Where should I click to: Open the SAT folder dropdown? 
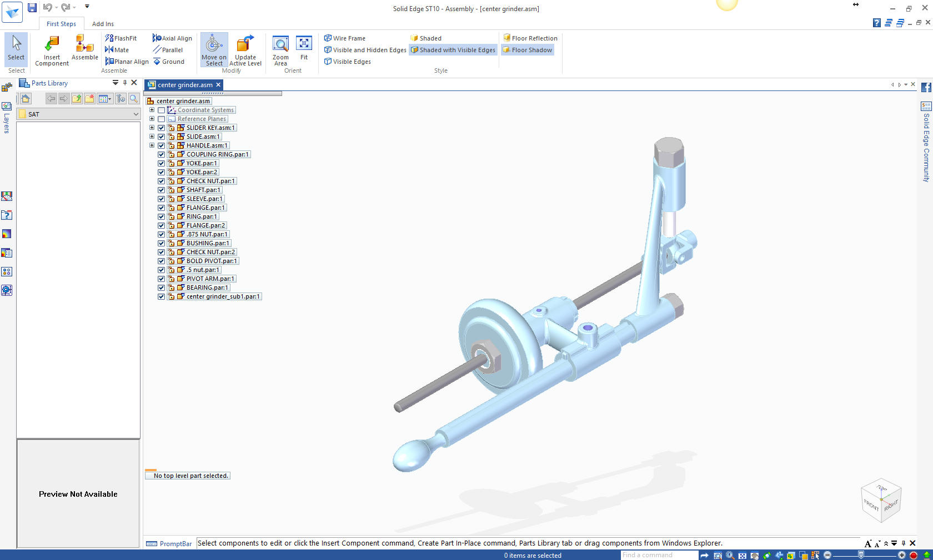click(x=136, y=114)
